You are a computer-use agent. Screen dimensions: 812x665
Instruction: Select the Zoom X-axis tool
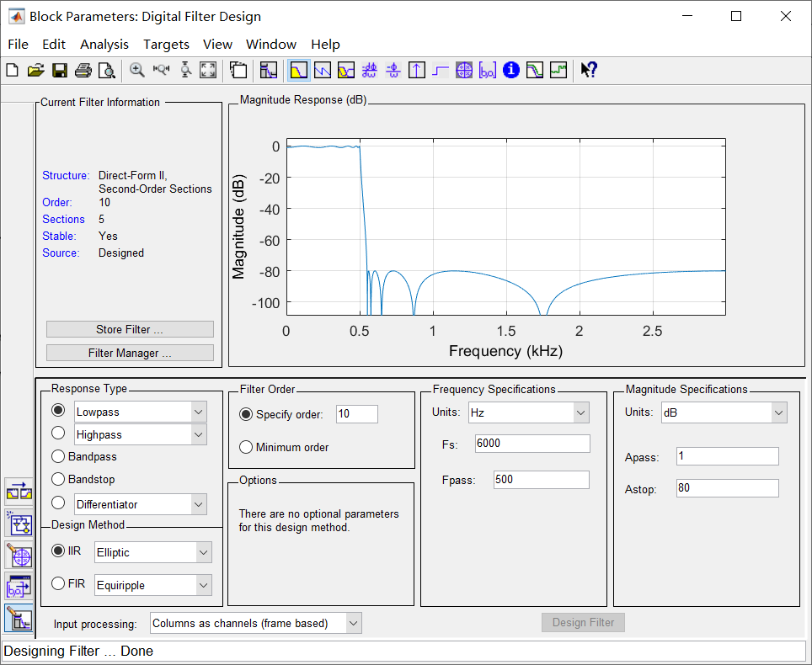(161, 70)
